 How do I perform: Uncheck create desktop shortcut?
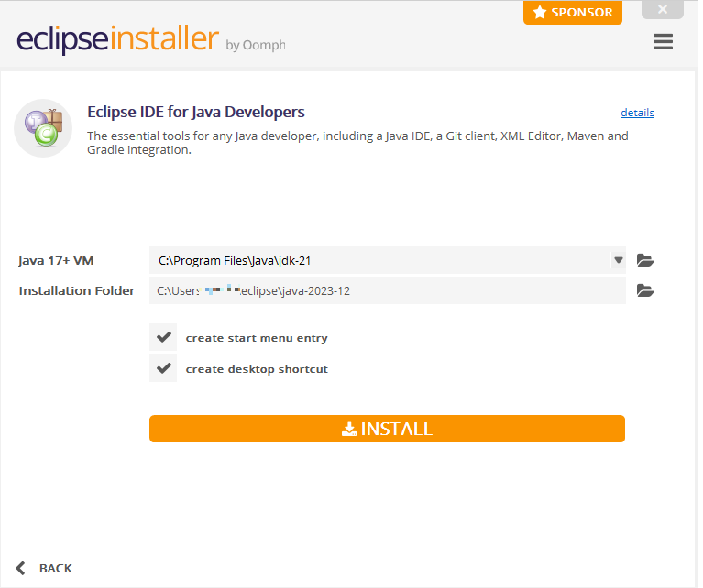[x=163, y=368]
